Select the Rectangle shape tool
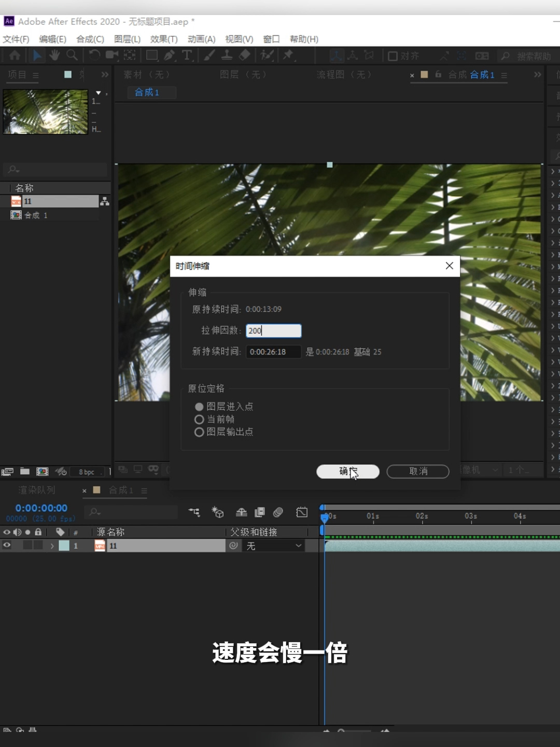Viewport: 560px width, 747px height. pos(152,55)
